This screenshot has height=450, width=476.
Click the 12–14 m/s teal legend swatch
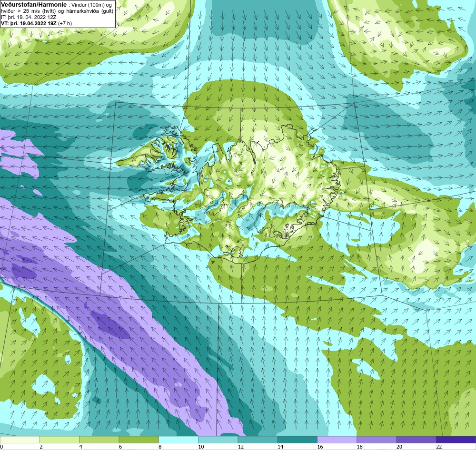pyautogui.click(x=258, y=440)
